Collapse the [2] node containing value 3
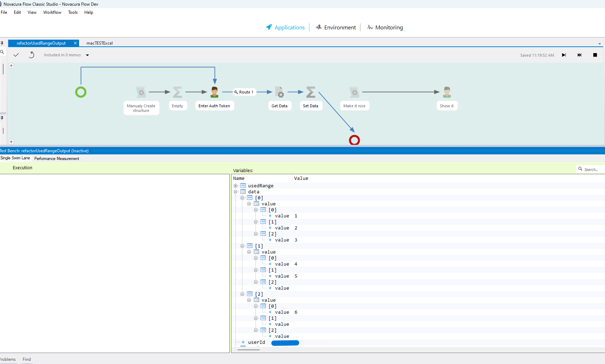Viewport: 605px width, 364px height. coord(256,234)
